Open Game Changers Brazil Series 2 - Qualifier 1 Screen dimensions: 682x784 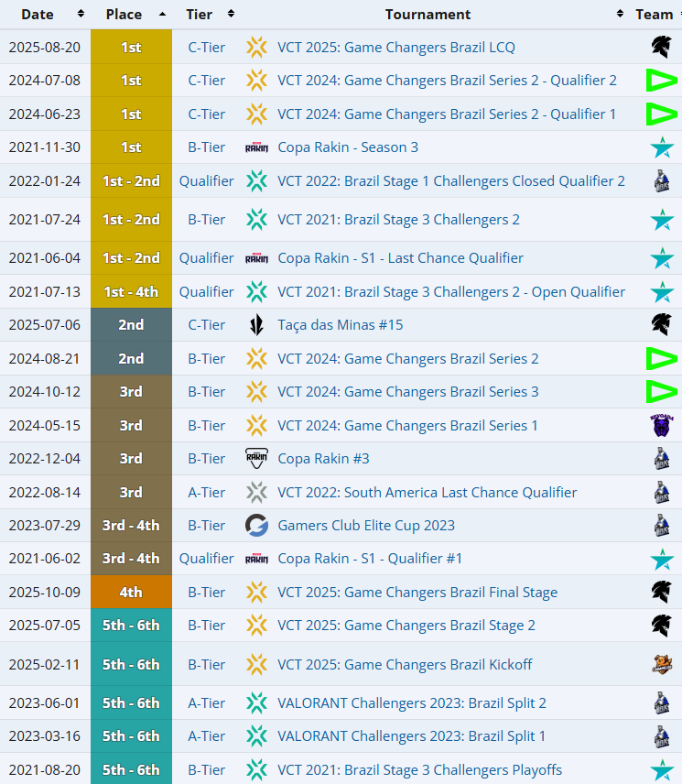pos(447,114)
